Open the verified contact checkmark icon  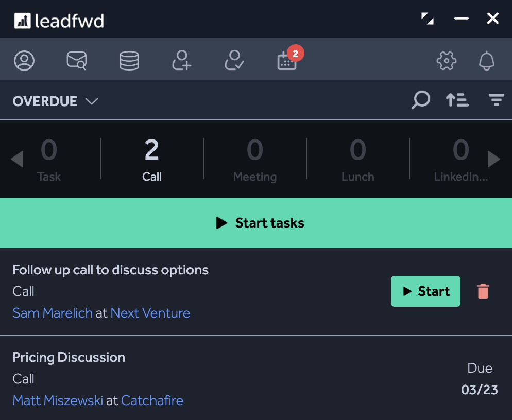(x=234, y=60)
